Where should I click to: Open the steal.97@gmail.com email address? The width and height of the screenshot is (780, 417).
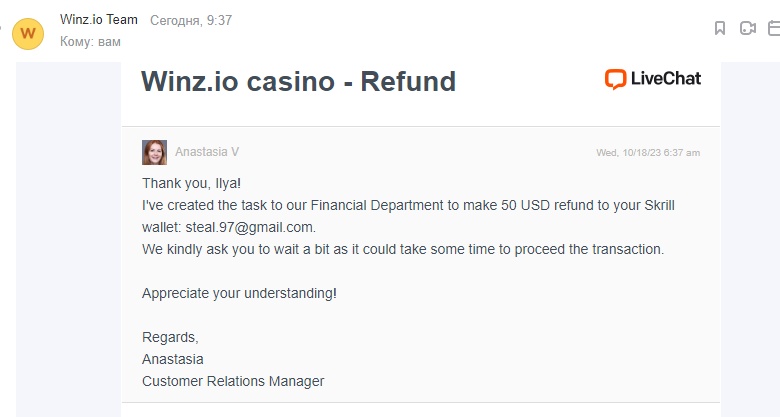[x=250, y=227]
